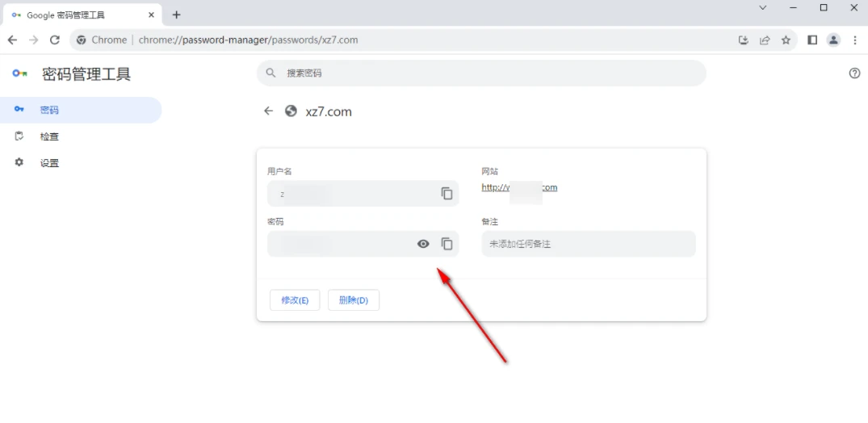Screen dimensions: 868x423
Task: Open the share this page icon
Action: pos(765,40)
